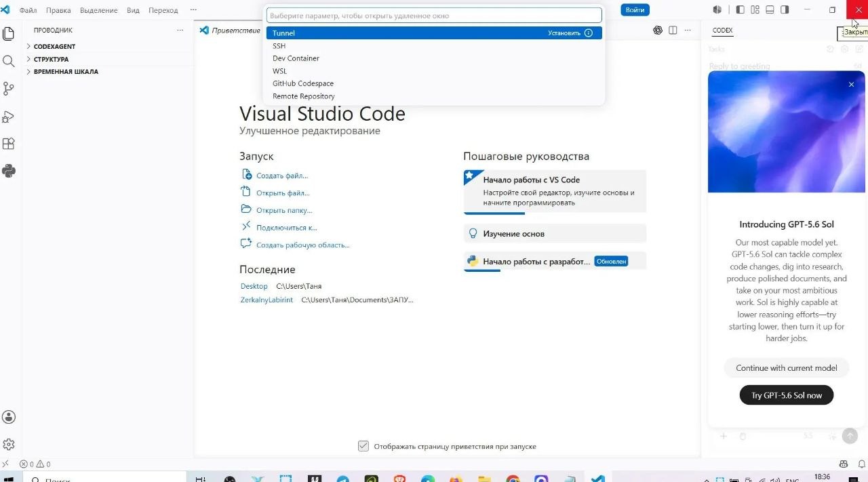This screenshot has height=482, width=868.
Task: Click the Войти sign-in button
Action: [x=635, y=9]
